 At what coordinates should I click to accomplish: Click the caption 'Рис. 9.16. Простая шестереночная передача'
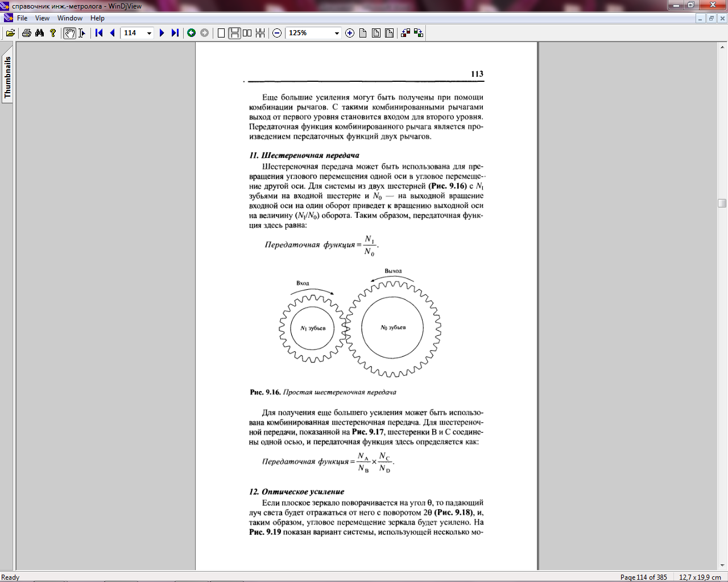(323, 392)
